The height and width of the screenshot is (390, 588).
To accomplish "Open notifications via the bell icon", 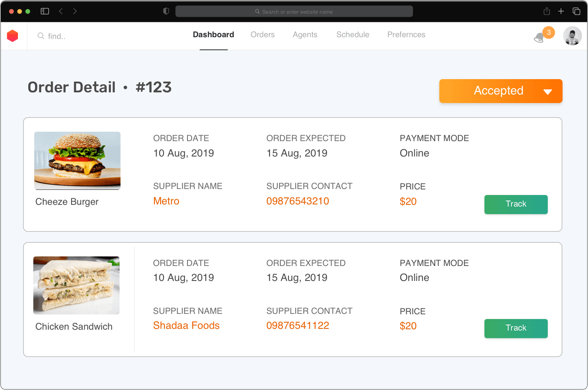I will (x=540, y=38).
